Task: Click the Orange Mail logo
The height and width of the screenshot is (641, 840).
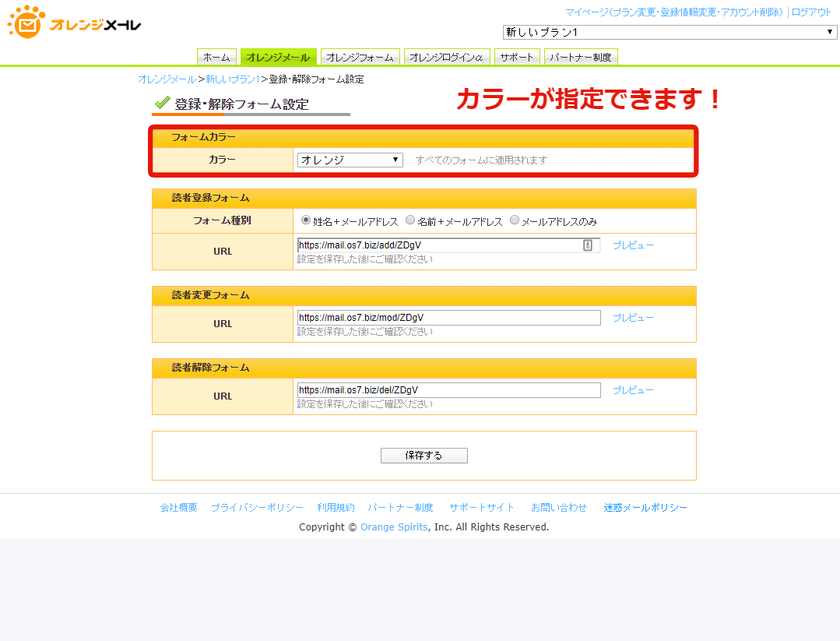Action: [74, 22]
